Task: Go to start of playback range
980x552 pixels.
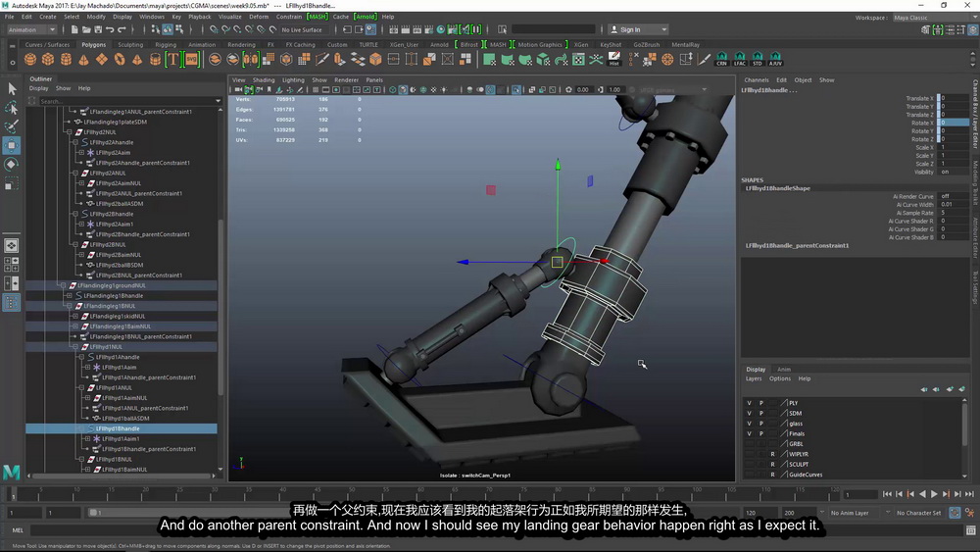Action: click(x=888, y=494)
